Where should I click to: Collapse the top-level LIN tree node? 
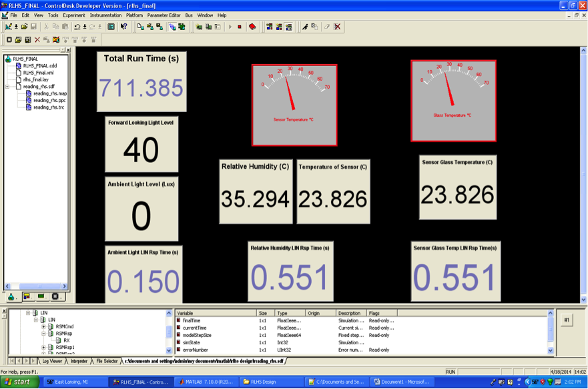coord(28,312)
